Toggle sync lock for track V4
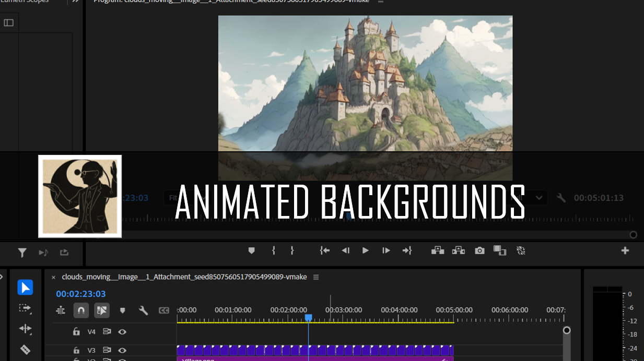 (x=107, y=331)
